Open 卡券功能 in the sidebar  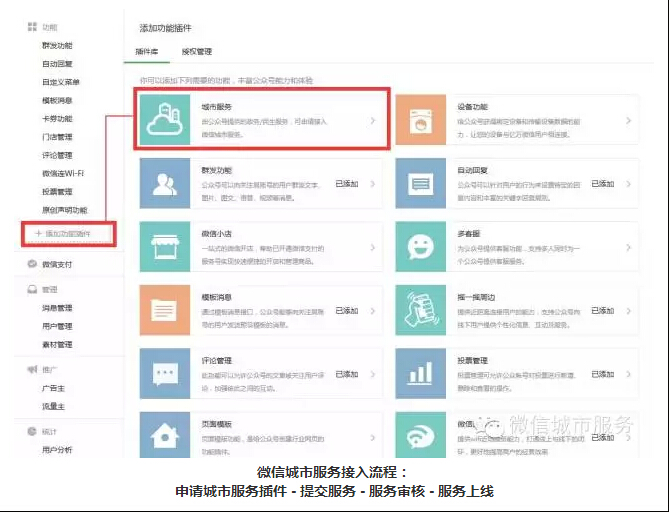57,119
